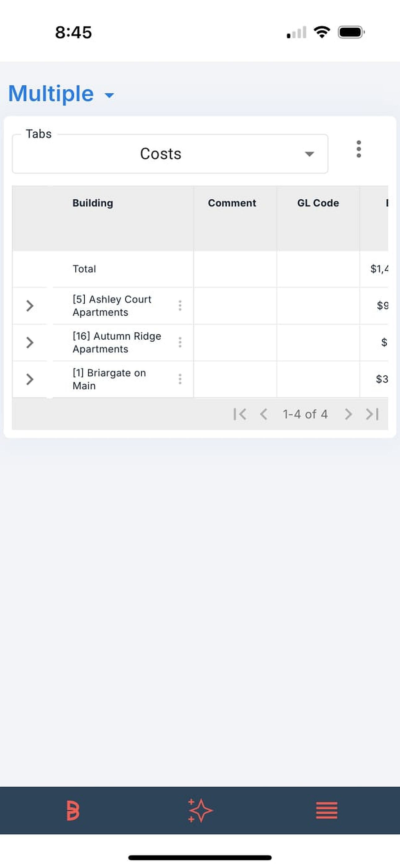Expand the Ashley Court Apartments row

tap(30, 305)
